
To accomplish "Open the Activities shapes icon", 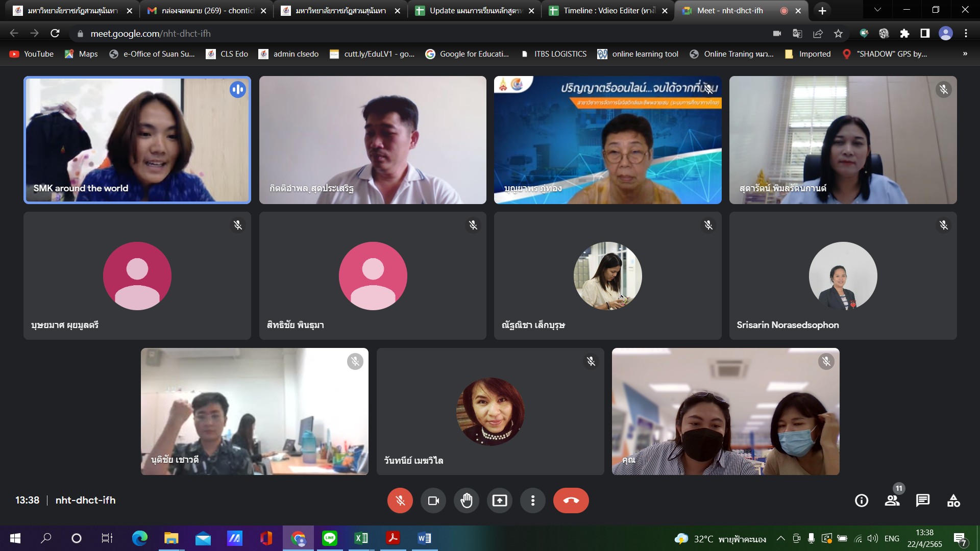I will point(953,500).
